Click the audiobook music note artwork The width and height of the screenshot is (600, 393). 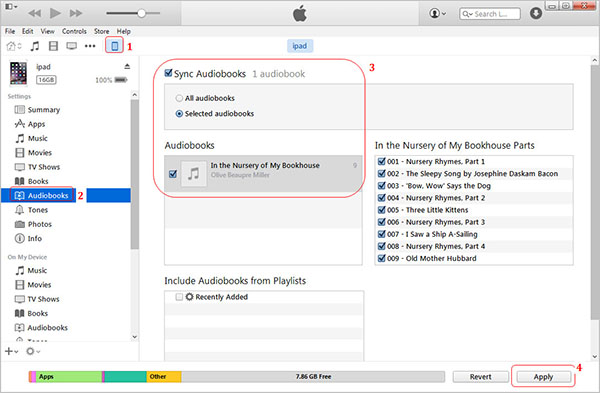194,174
